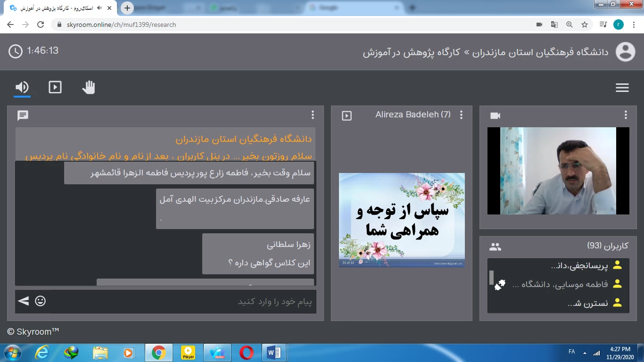644x362 pixels.
Task: Raise hand using the hand icon
Action: coord(89,87)
